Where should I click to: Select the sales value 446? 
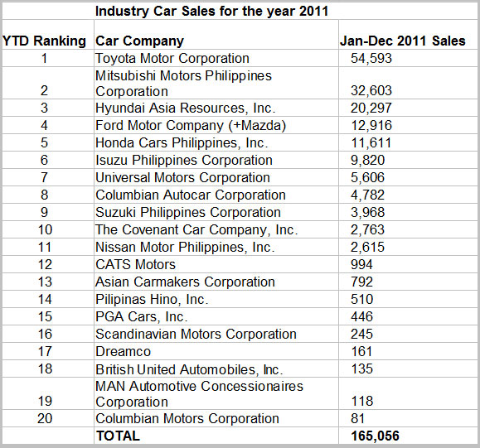[x=361, y=317]
